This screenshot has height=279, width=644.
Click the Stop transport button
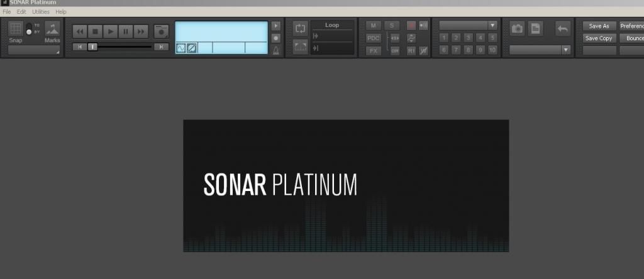95,31
